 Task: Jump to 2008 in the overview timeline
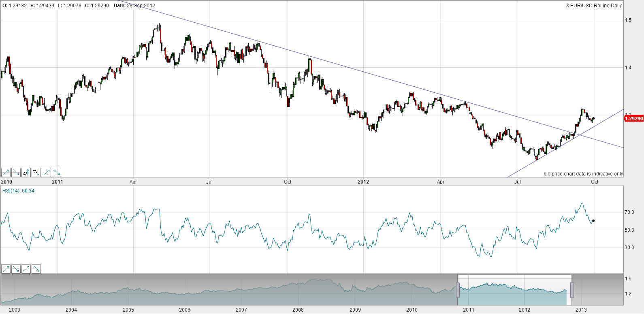point(298,310)
